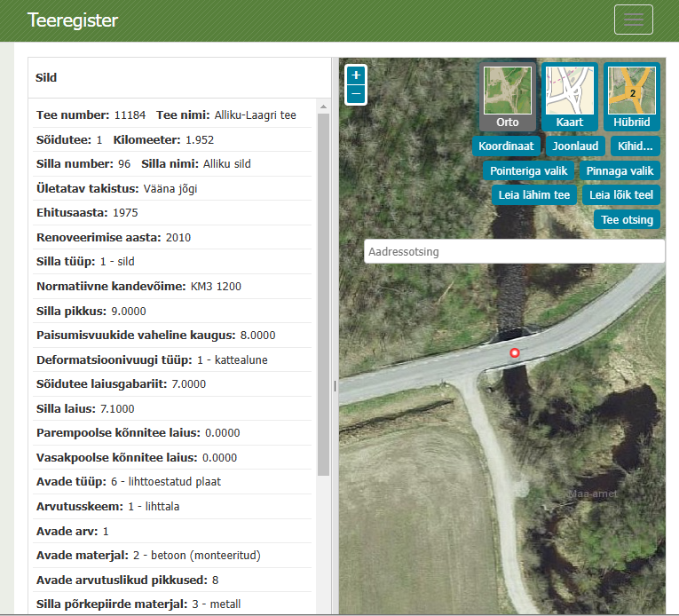Switch map layer to Hübriid thumbnail
This screenshot has height=616, width=679.
pyautogui.click(x=631, y=97)
